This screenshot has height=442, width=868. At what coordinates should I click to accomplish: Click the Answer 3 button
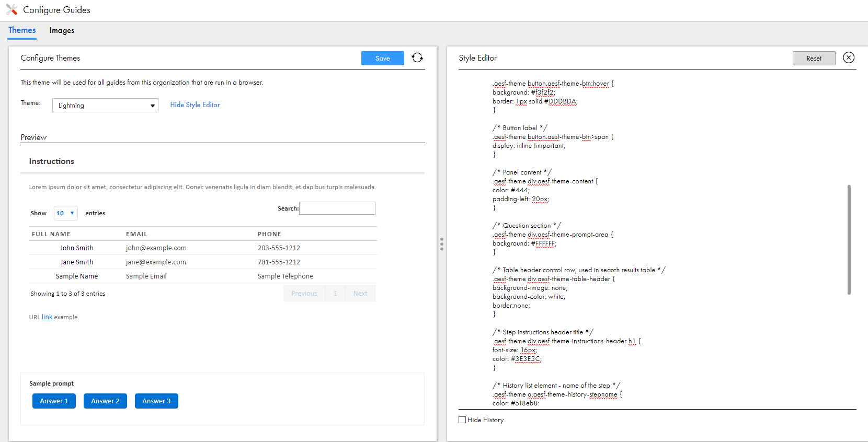[156, 401]
